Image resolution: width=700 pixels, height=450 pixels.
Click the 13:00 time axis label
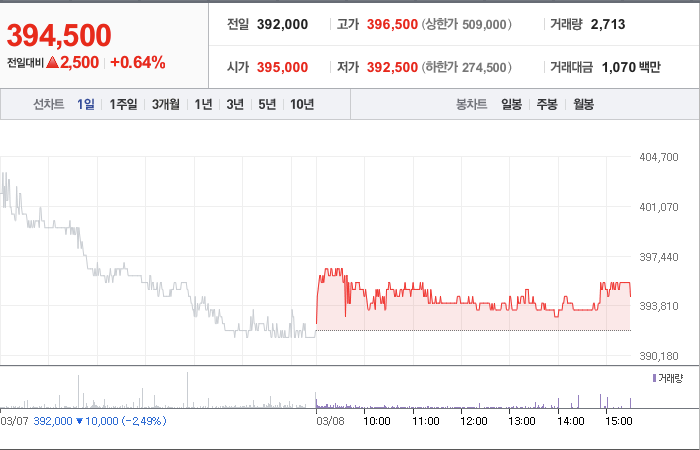pyautogui.click(x=522, y=421)
